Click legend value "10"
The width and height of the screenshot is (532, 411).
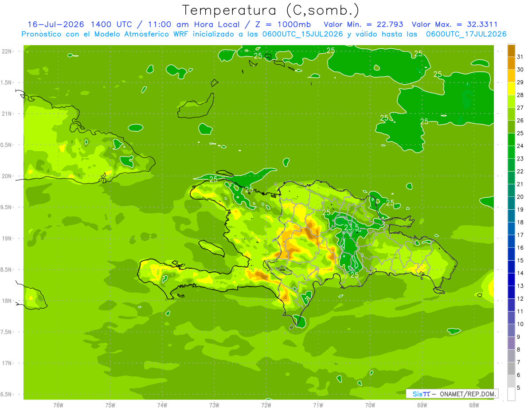click(x=520, y=324)
